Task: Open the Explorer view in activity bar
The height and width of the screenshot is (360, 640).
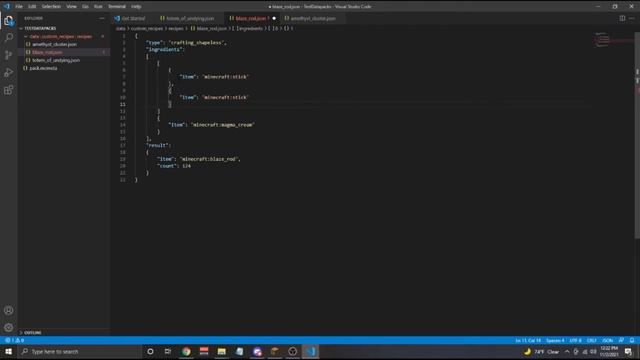Action: tap(9, 20)
